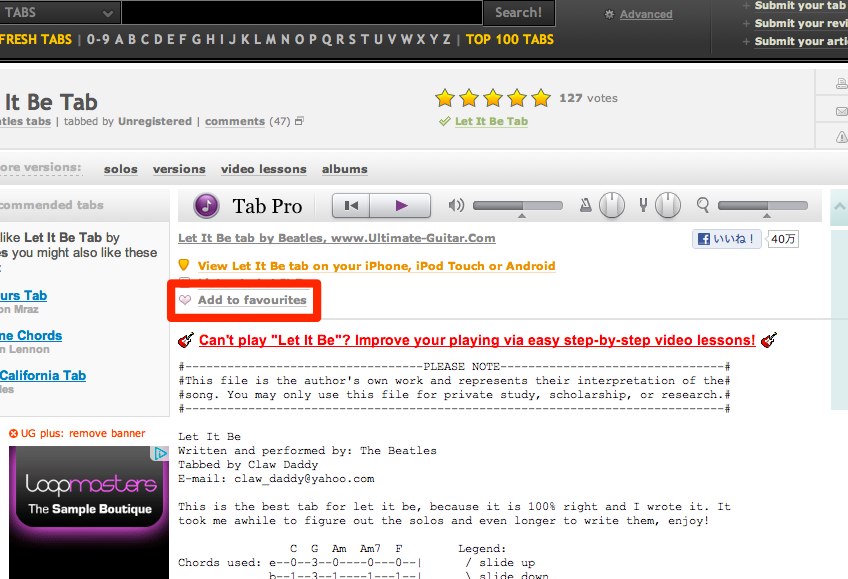Viewport: 848px width, 579px height.
Task: Click the magnifier zoom icon in Tab Pro
Action: 703,206
